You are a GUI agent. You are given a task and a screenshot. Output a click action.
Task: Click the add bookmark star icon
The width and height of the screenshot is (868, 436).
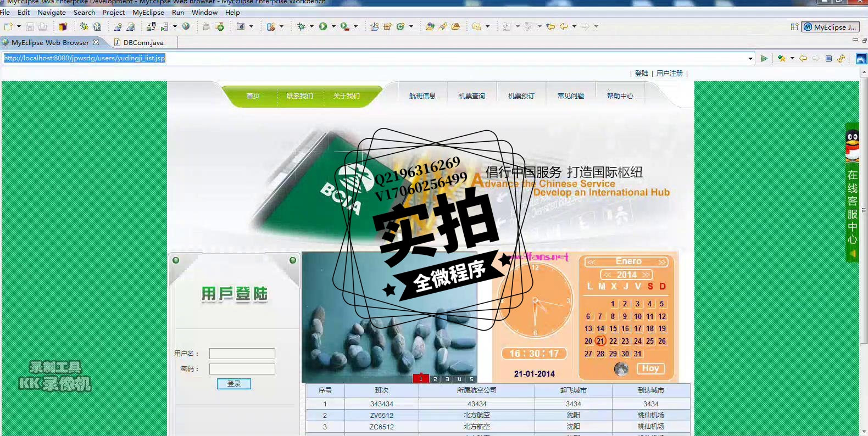pyautogui.click(x=781, y=58)
